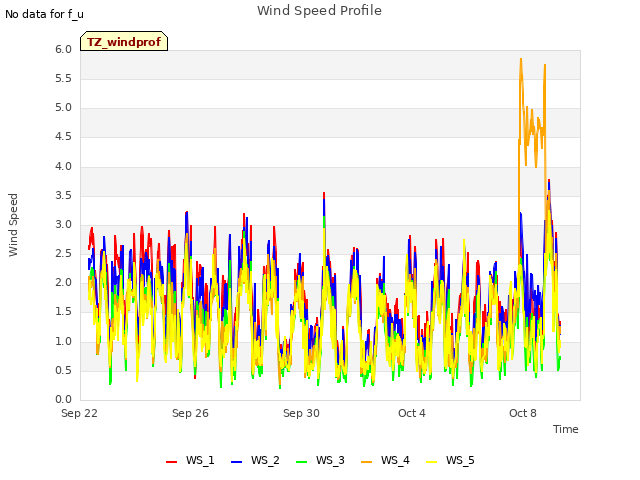Click the Sep 26 x-axis tick label
Screen dimensions: 640x480
190,413
